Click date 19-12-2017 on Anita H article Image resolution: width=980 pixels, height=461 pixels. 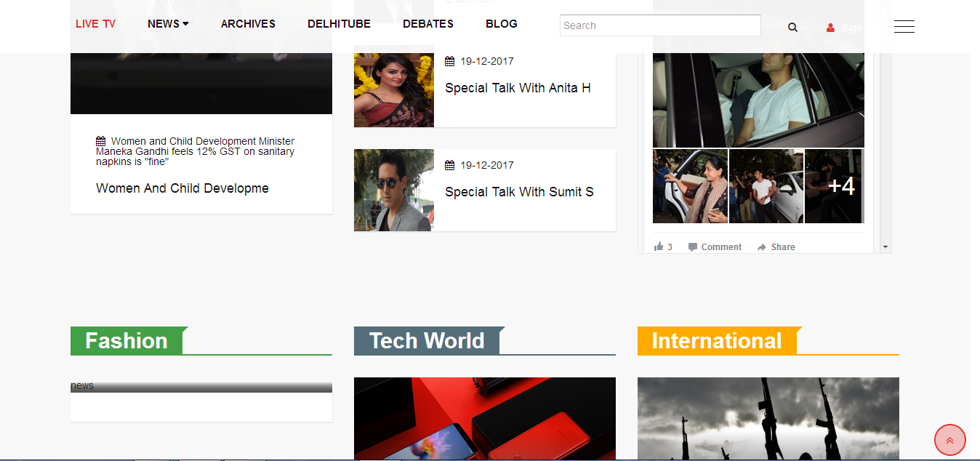point(487,61)
